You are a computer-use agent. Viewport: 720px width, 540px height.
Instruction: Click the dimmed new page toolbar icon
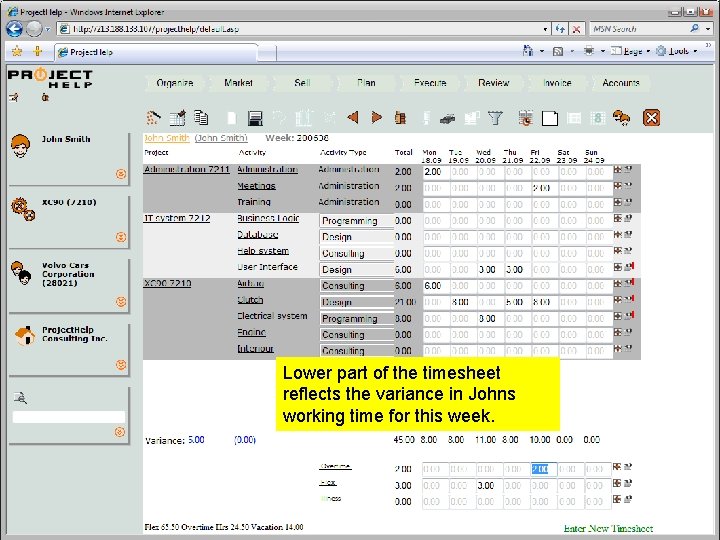tap(232, 118)
